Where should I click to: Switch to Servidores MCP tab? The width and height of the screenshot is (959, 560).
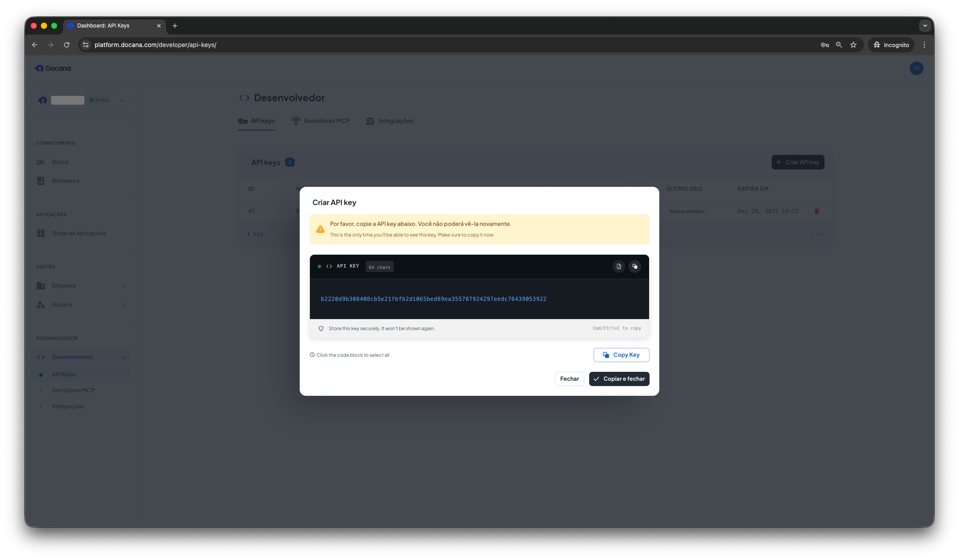[321, 121]
